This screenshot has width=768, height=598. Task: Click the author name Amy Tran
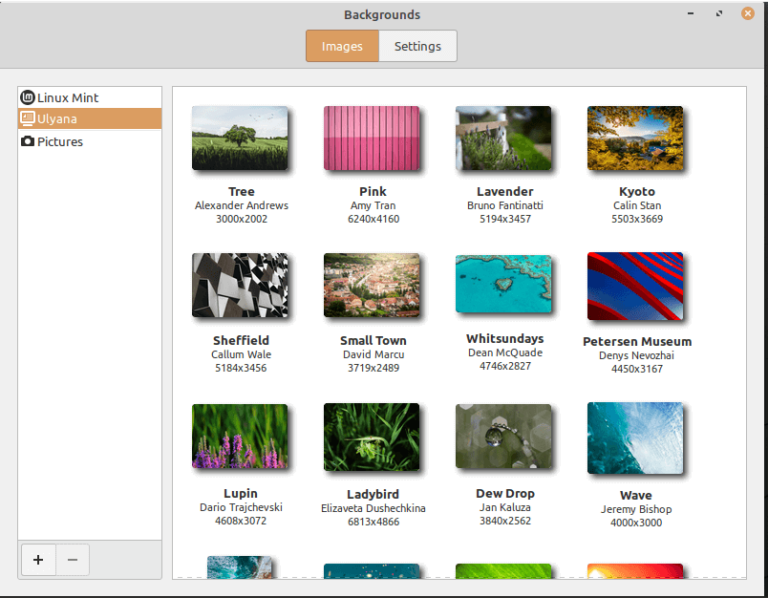[373, 206]
